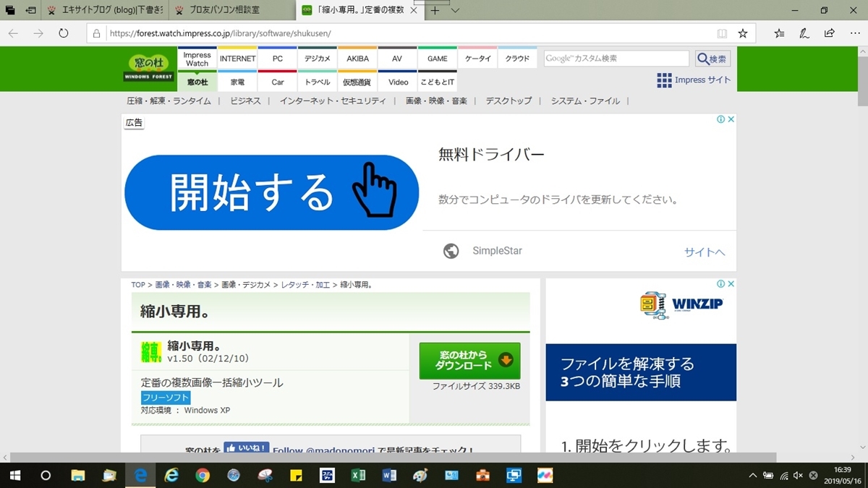Open the Edge settings ellipsis menu
Screen dimensions: 868x488
point(854,33)
